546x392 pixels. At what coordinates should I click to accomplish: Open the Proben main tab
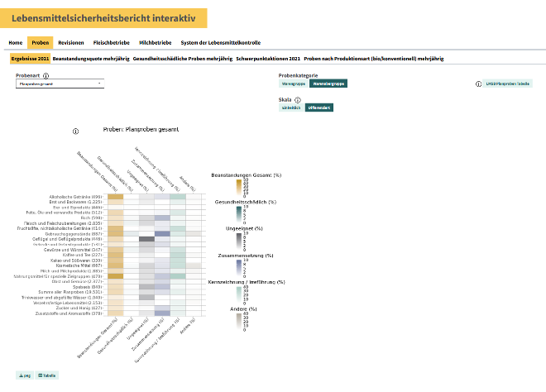tap(40, 42)
